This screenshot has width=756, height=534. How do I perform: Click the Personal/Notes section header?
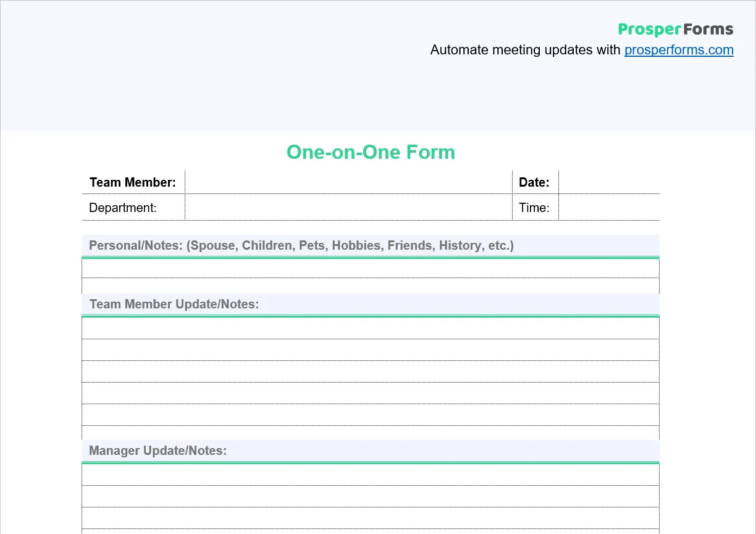pyautogui.click(x=371, y=245)
